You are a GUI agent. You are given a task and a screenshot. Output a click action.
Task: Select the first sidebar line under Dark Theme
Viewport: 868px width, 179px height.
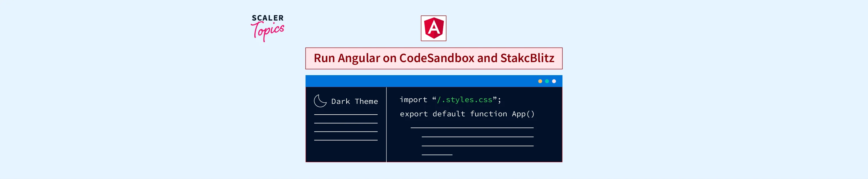point(345,115)
